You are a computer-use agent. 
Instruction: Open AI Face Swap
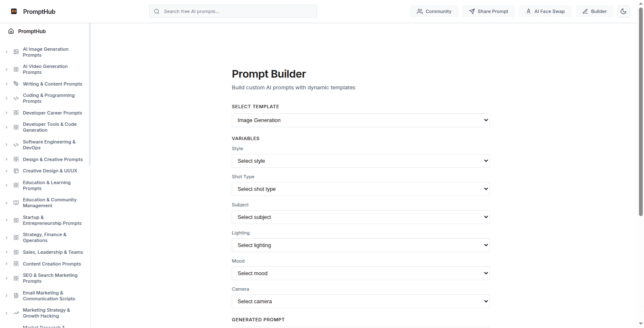click(545, 11)
